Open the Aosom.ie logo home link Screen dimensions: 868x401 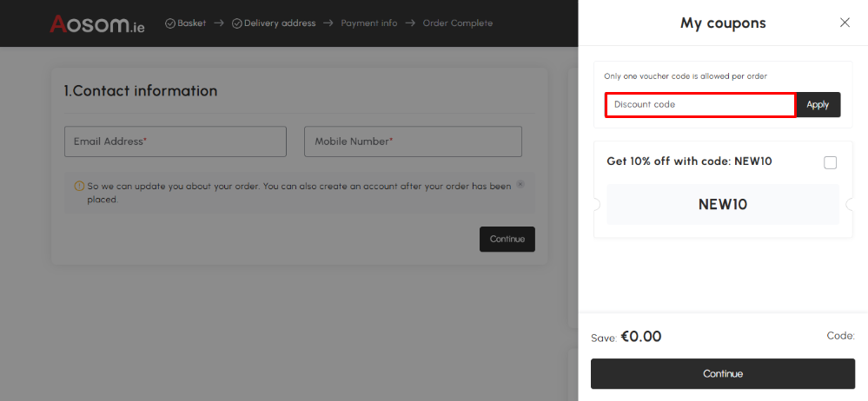pos(97,23)
